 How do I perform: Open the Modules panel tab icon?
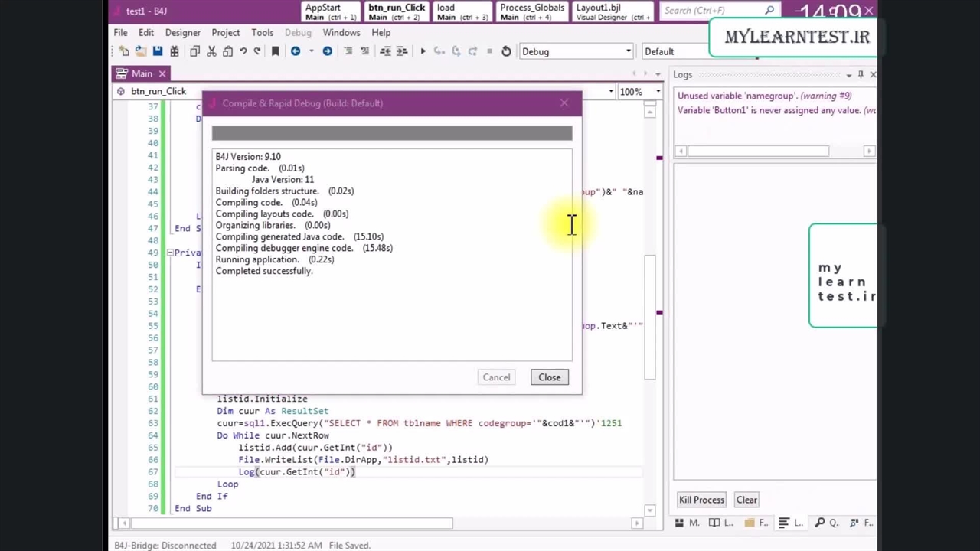click(679, 523)
